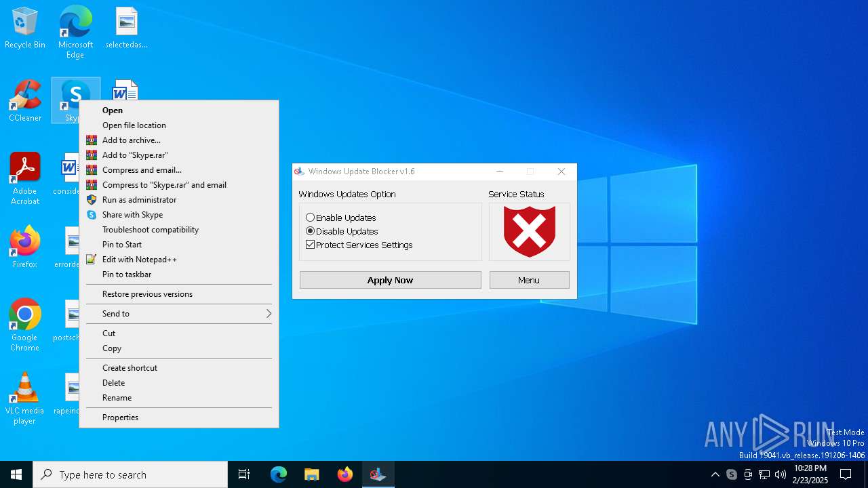Open Task View from the taskbar
868x488 pixels.
(244, 474)
